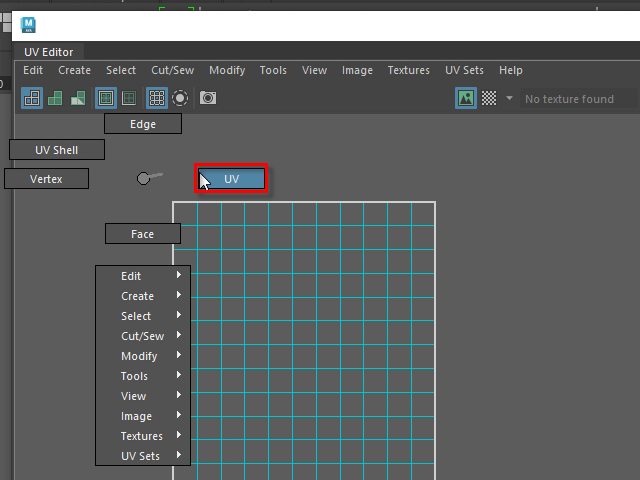The height and width of the screenshot is (480, 640).
Task: Click the third toolbar icon with green blocks
Action: coord(78,98)
